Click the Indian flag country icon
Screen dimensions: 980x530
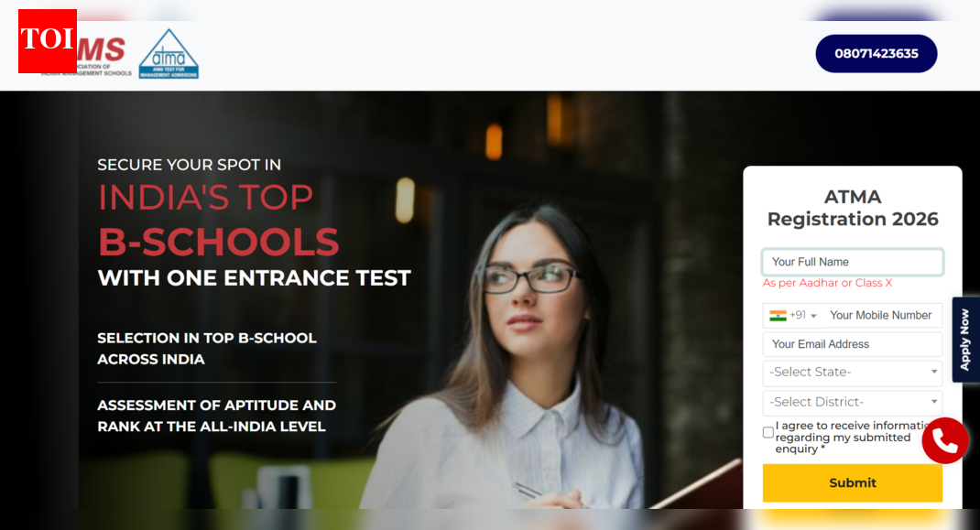point(778,316)
